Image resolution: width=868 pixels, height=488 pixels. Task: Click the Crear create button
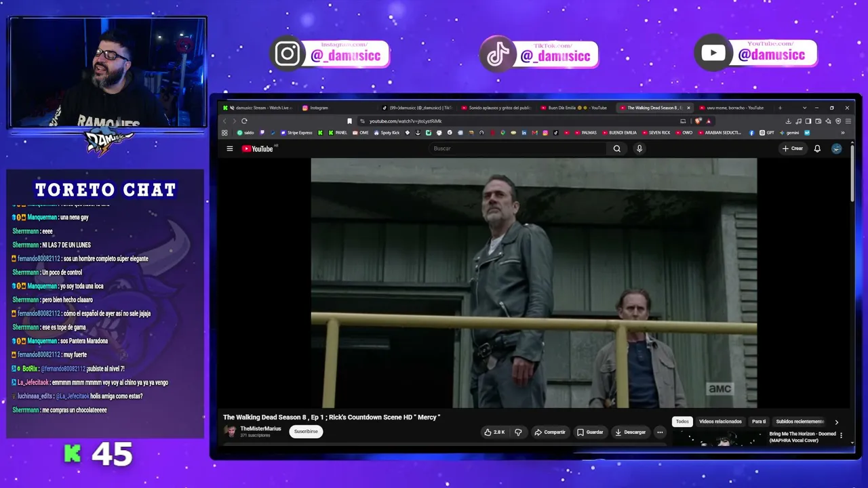point(792,148)
